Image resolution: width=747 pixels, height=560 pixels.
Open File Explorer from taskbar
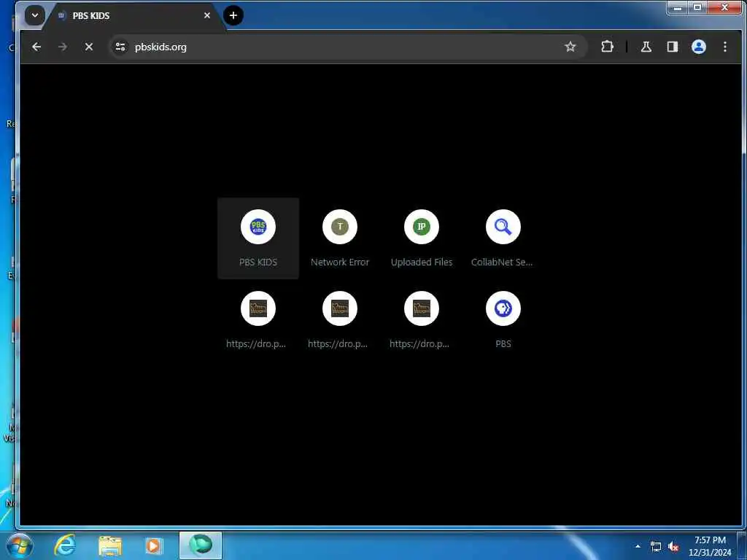coord(110,545)
